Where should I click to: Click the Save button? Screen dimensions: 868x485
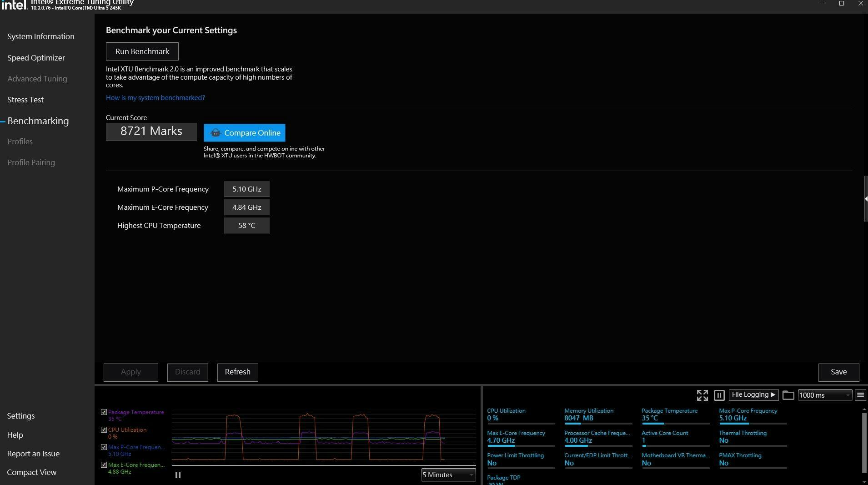tap(839, 372)
